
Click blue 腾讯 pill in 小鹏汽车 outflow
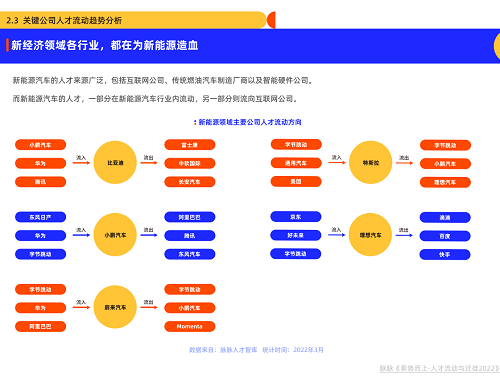(x=190, y=236)
